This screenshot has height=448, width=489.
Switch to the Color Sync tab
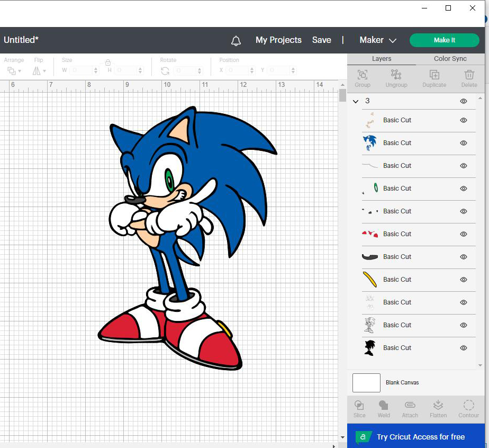(x=450, y=59)
